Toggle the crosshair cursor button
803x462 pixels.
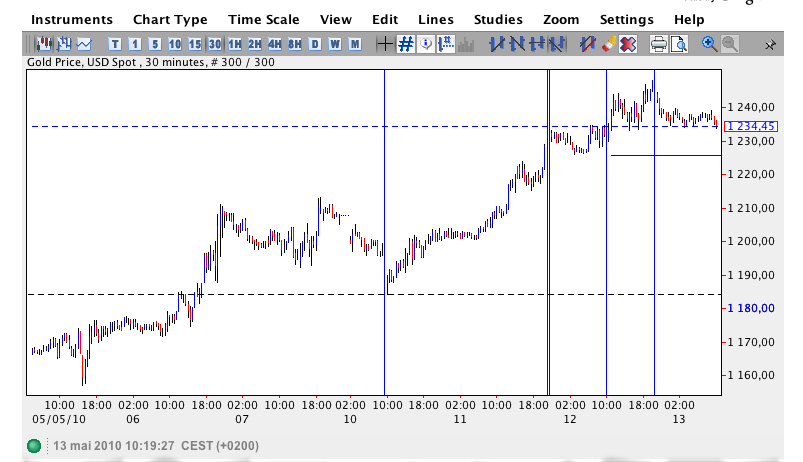pyautogui.click(x=385, y=44)
